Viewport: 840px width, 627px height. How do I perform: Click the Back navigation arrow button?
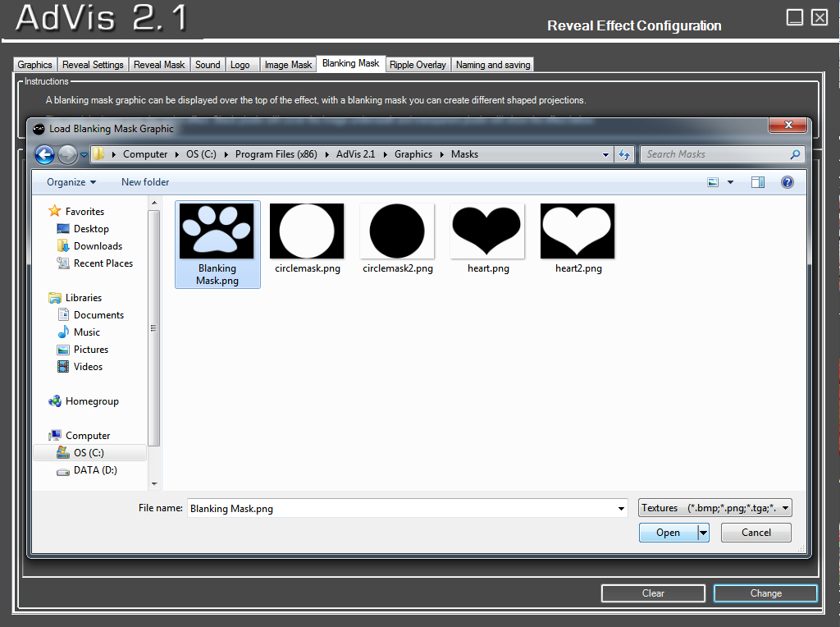click(x=44, y=154)
